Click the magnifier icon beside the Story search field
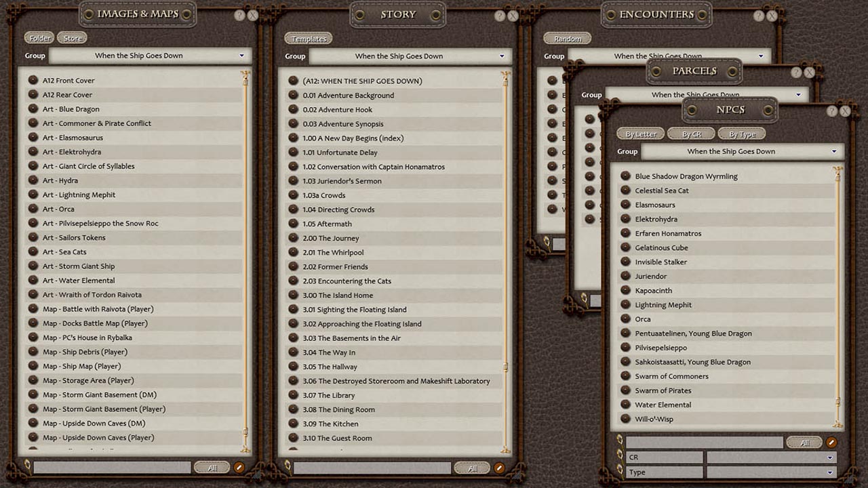 pyautogui.click(x=288, y=467)
